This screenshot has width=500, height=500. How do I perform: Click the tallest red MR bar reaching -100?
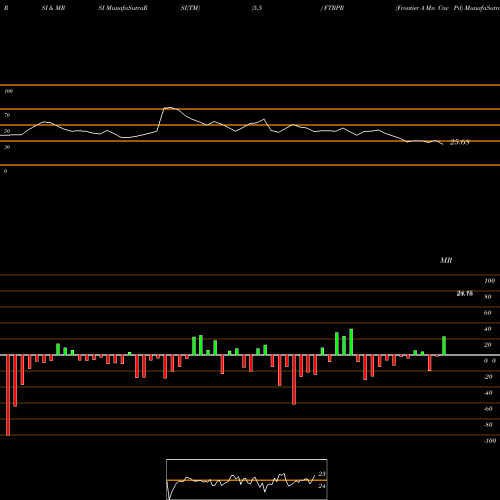coord(8,395)
